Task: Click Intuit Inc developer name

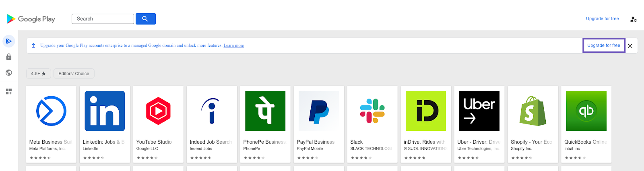Action: pyautogui.click(x=572, y=148)
